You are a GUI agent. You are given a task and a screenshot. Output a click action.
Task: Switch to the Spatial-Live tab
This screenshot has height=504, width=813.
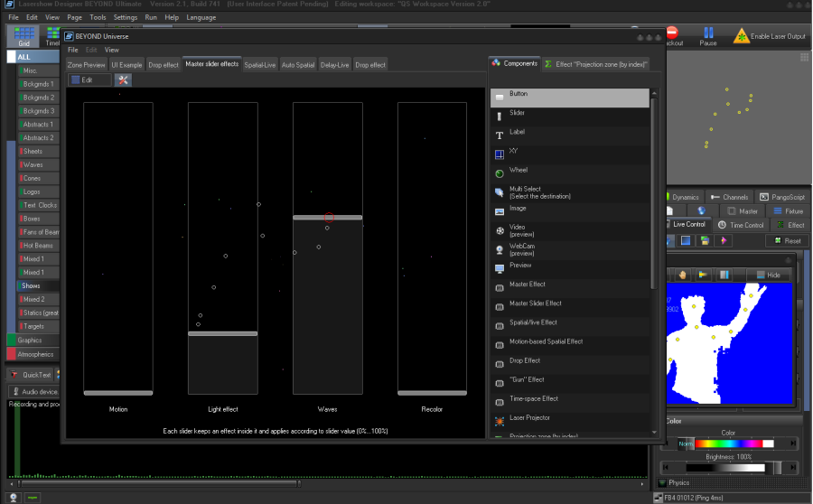[260, 65]
